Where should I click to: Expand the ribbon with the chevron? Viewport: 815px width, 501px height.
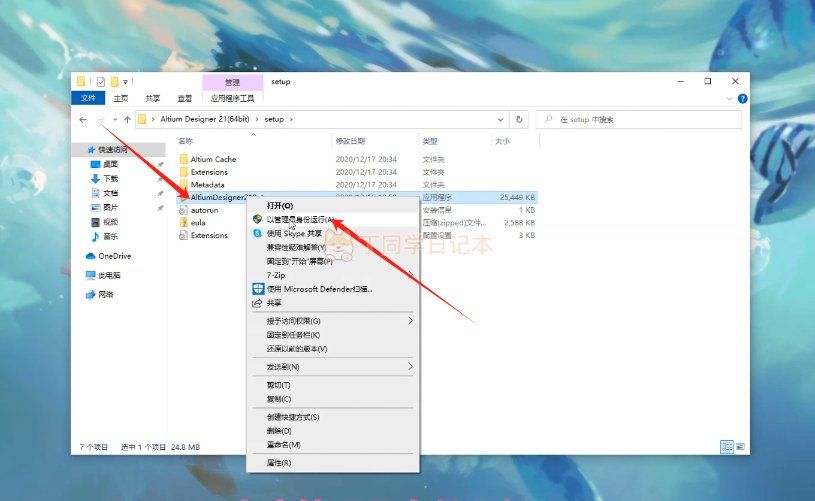[x=729, y=98]
